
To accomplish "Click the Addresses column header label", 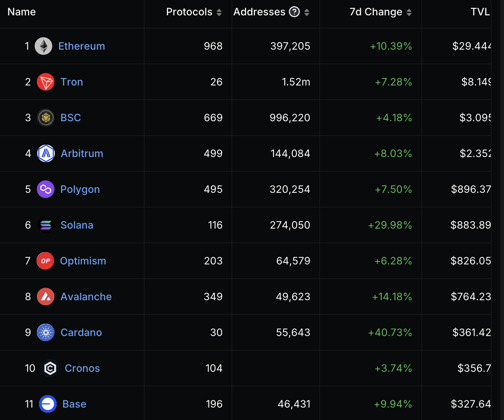I will 259,12.
